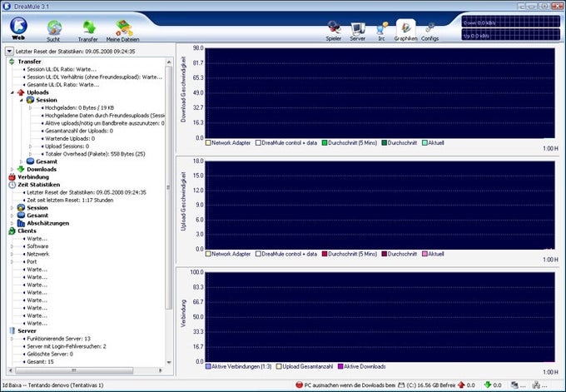Click the red Uploads arrow icon
The width and height of the screenshot is (566, 392).
(21, 92)
